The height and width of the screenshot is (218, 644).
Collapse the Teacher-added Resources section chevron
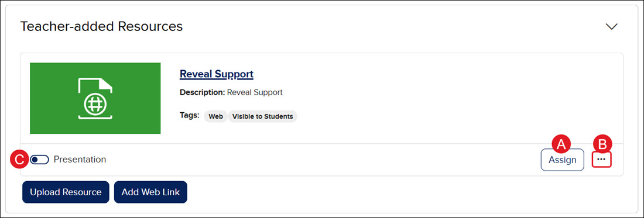612,27
